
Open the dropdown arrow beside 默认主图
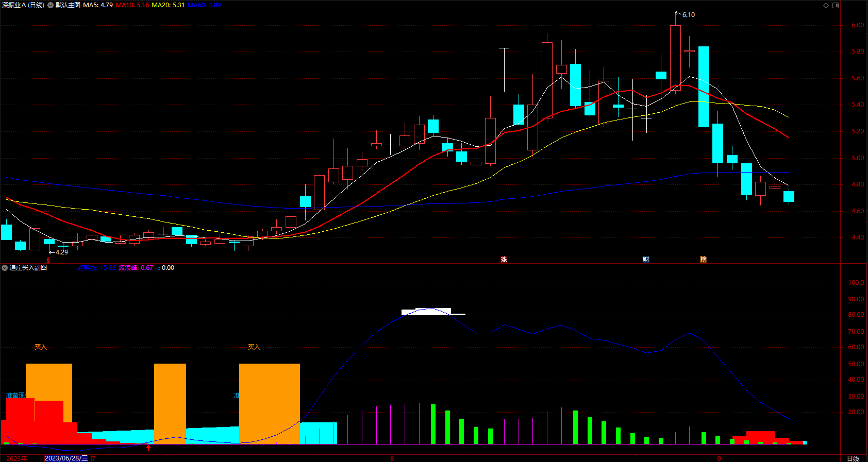pos(51,5)
